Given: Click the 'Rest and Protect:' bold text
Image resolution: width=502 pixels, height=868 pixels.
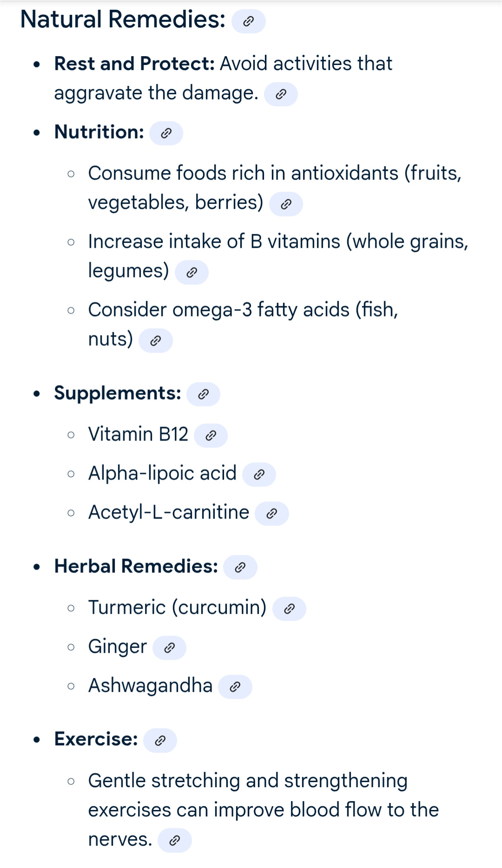Looking at the screenshot, I should click(x=134, y=64).
